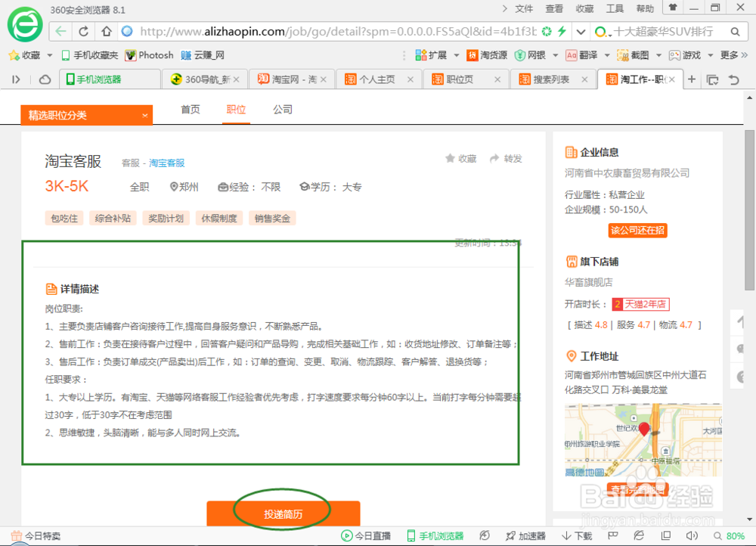This screenshot has height=546, width=756.
Task: Go back with the browser back arrow
Action: (x=60, y=31)
